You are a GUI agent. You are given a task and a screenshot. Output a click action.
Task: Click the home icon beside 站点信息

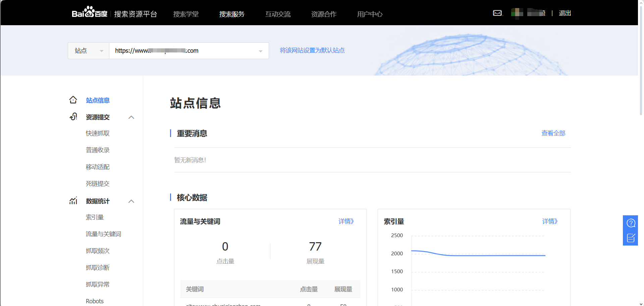click(x=73, y=100)
